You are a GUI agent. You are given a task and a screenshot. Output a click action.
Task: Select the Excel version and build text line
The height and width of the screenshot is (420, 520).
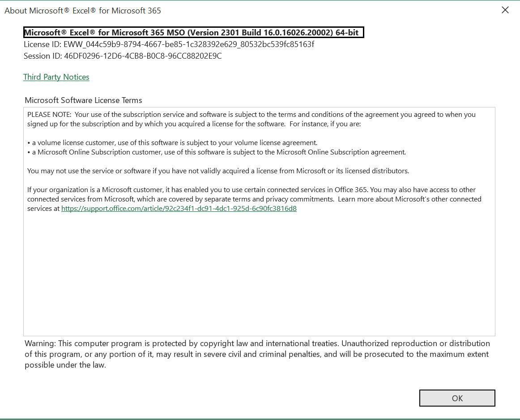pyautogui.click(x=194, y=33)
